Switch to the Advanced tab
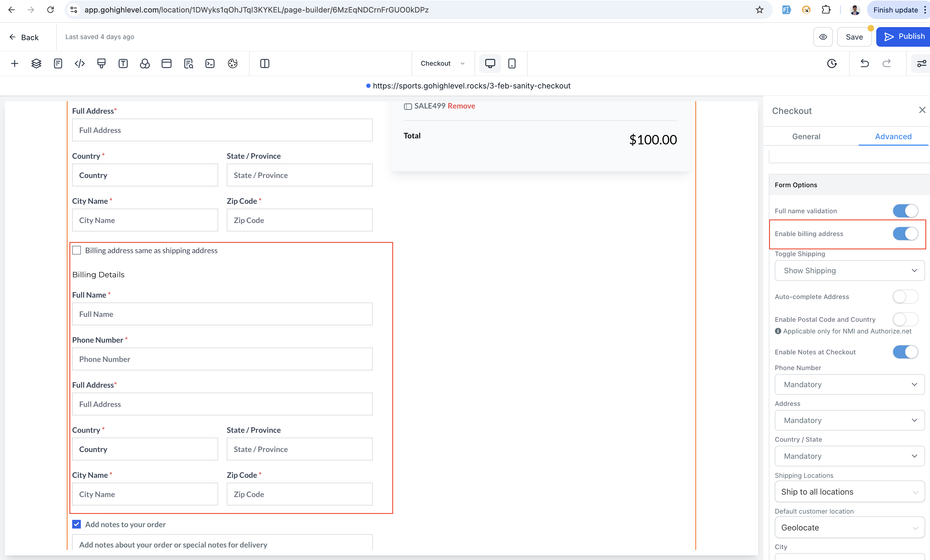The width and height of the screenshot is (930, 560). tap(893, 136)
